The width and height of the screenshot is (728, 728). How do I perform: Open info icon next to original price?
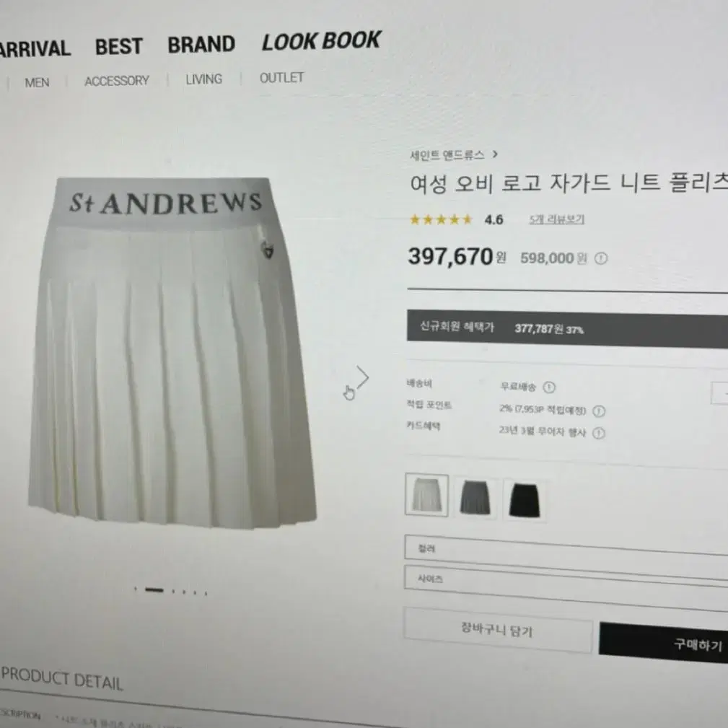(x=601, y=258)
